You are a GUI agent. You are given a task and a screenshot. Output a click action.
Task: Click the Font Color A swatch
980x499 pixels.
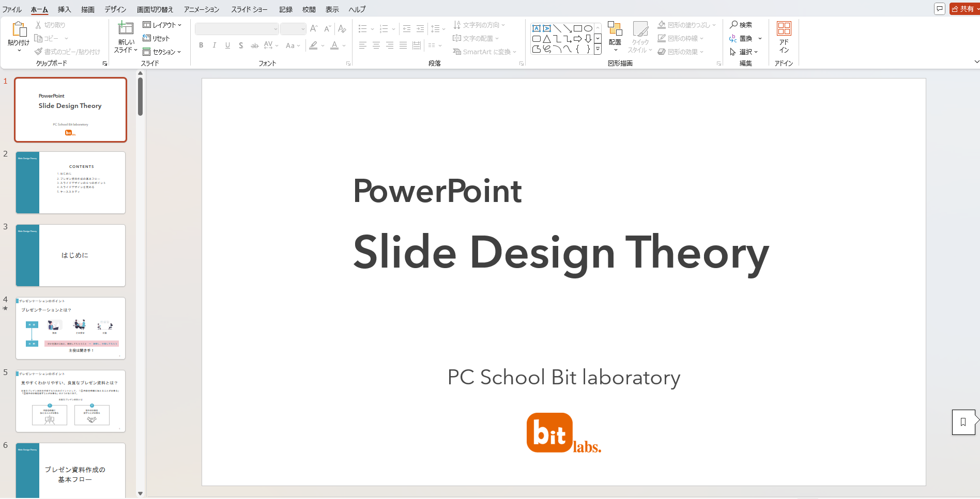tap(334, 45)
